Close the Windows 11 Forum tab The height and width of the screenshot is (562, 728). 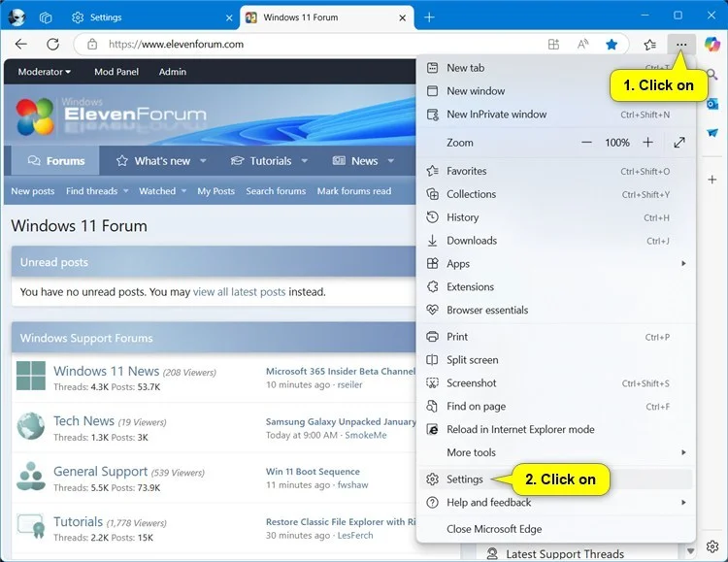[x=403, y=17]
